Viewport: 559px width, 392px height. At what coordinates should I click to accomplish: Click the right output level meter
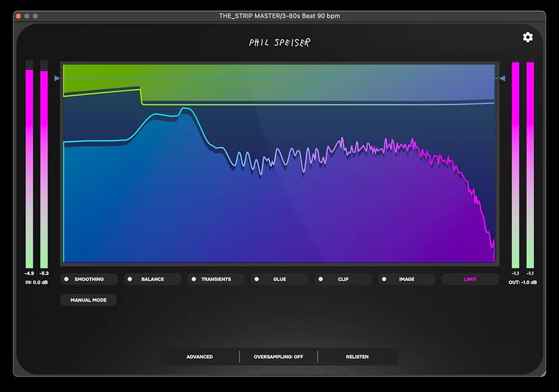pos(530,165)
